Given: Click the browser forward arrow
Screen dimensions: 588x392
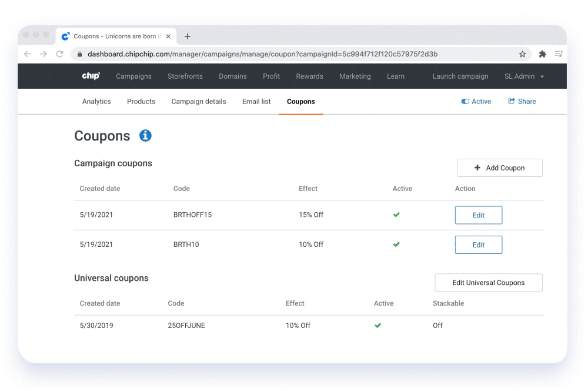Looking at the screenshot, I should 44,54.
